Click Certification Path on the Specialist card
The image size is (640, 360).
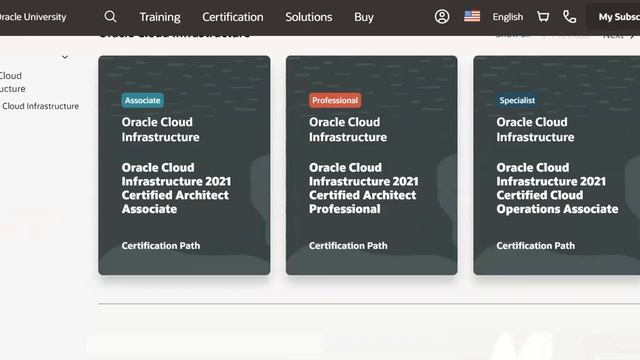(536, 246)
